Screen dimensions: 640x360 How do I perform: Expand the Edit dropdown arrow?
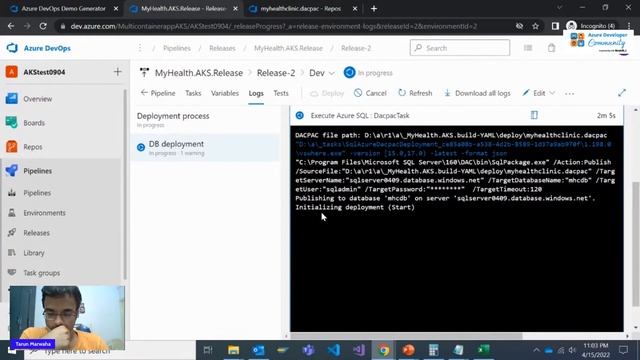[552, 93]
